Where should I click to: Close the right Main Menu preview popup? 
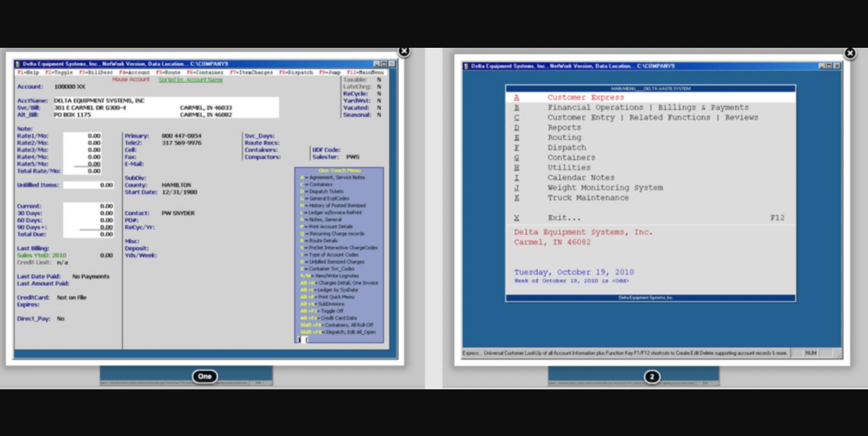(849, 54)
